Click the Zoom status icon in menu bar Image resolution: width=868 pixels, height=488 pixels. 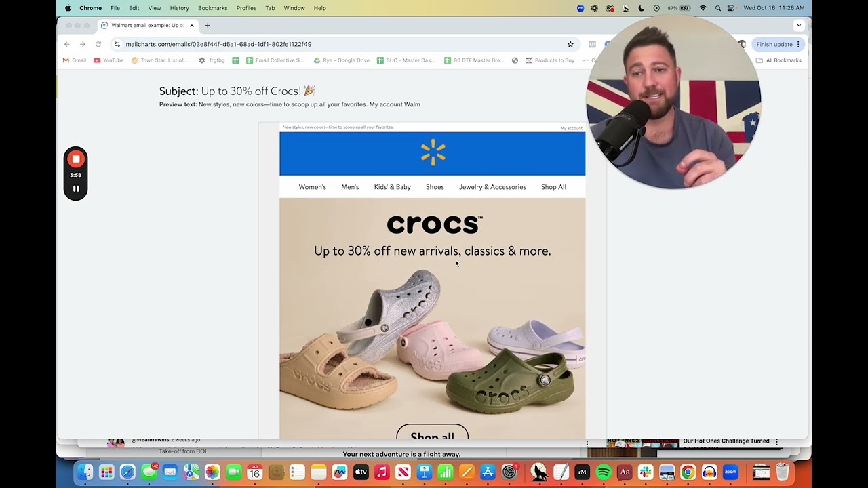pyautogui.click(x=580, y=8)
